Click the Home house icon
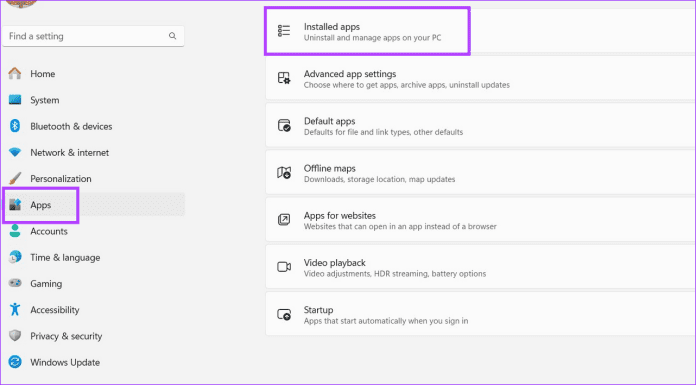 15,73
